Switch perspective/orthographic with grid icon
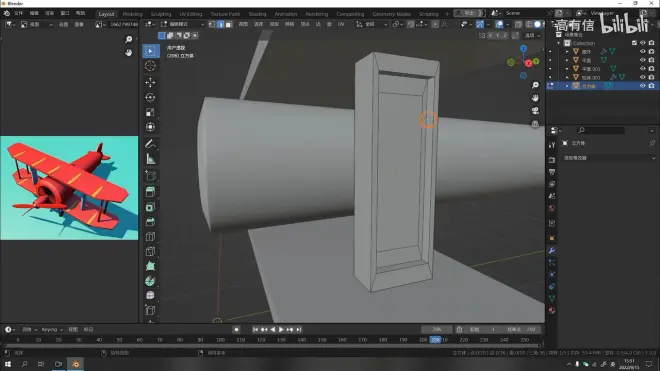 [535, 124]
